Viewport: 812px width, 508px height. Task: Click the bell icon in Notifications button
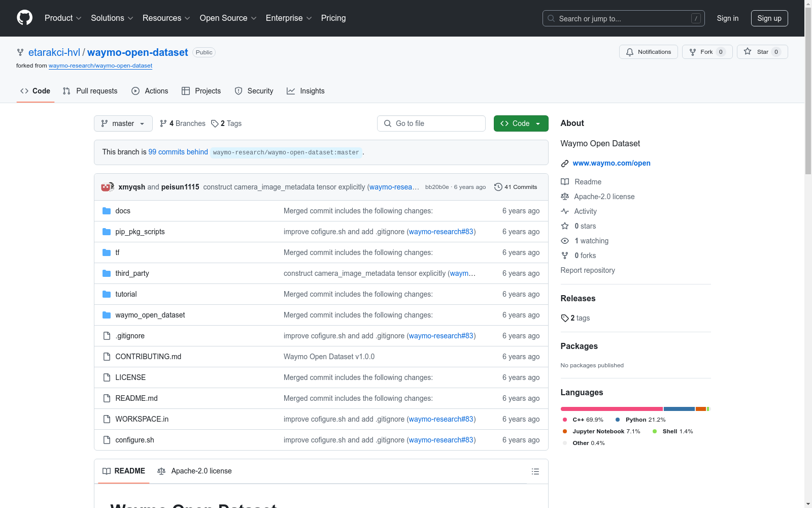(x=630, y=52)
